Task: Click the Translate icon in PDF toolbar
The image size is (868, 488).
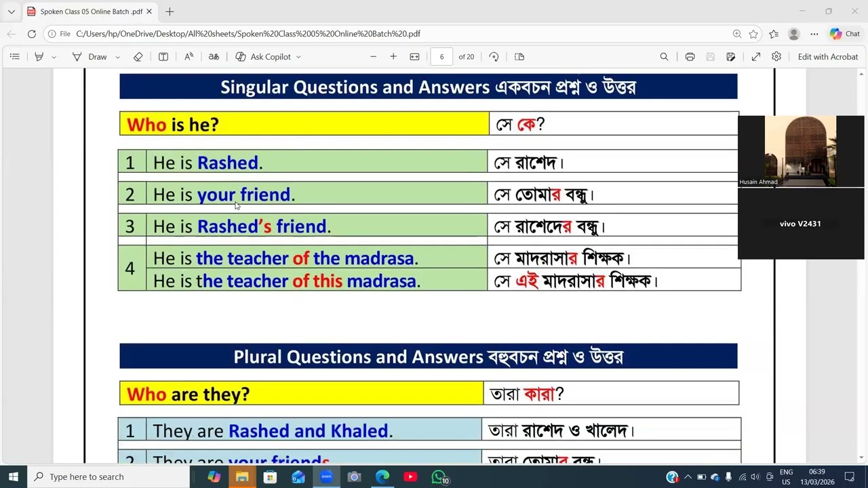Action: pyautogui.click(x=214, y=57)
